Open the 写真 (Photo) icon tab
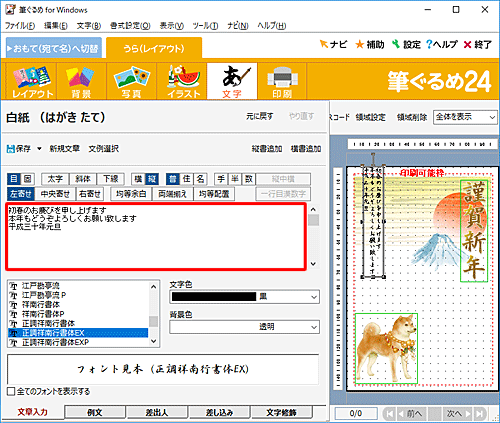The image size is (500, 423). coord(131,81)
